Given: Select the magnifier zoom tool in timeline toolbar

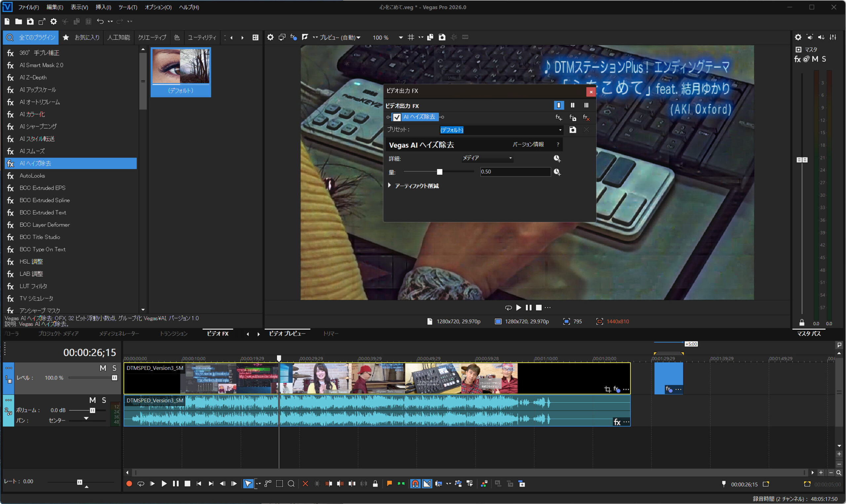Looking at the screenshot, I should (x=291, y=484).
